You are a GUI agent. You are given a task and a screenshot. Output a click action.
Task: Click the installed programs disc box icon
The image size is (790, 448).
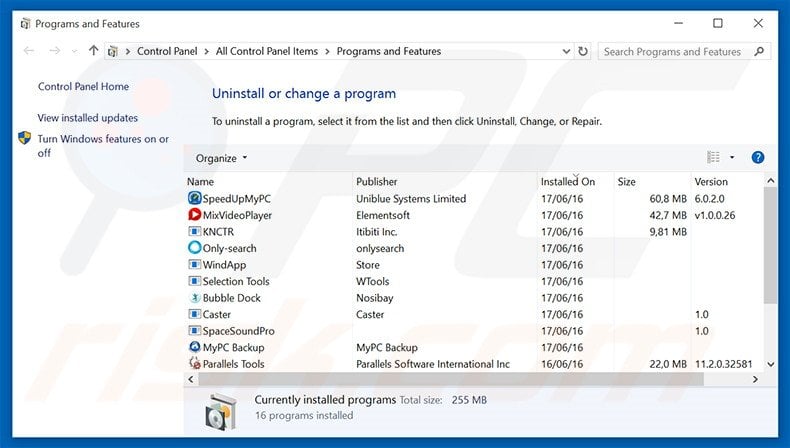coord(221,412)
